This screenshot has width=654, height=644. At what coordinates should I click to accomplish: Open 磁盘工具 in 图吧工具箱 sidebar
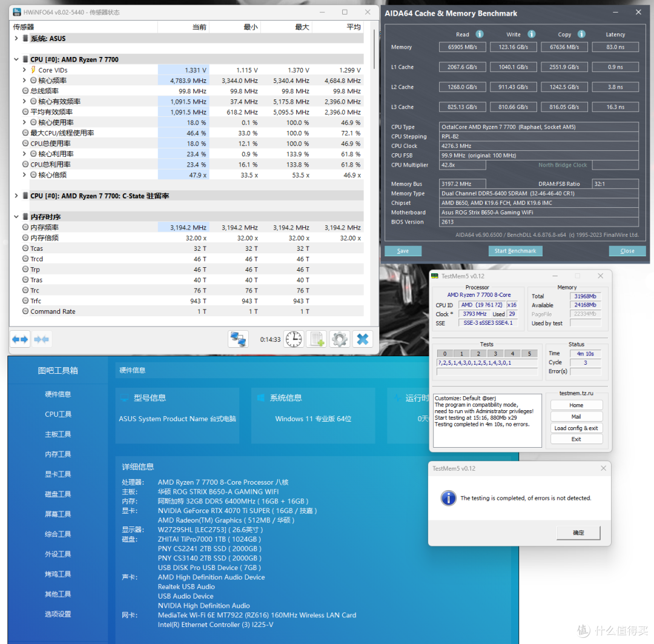[58, 494]
